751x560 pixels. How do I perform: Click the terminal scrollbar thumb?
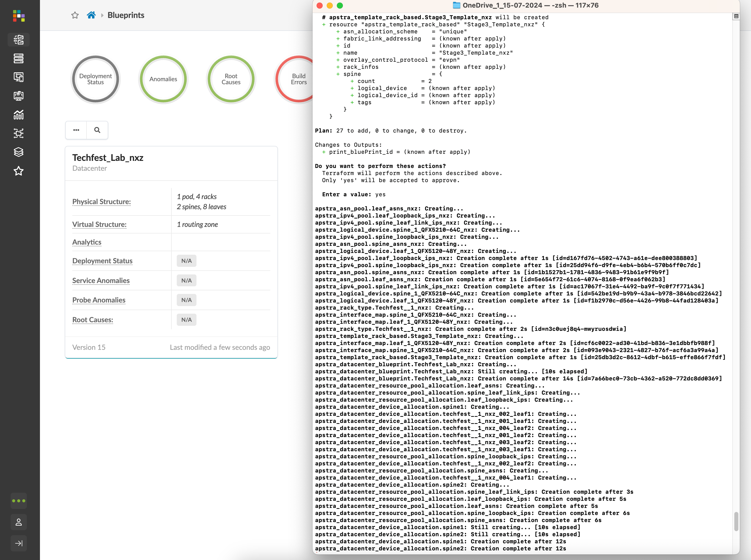736,521
